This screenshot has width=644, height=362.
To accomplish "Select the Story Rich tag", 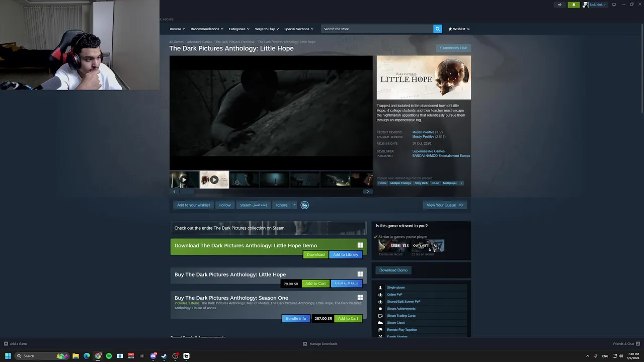I will [421, 183].
